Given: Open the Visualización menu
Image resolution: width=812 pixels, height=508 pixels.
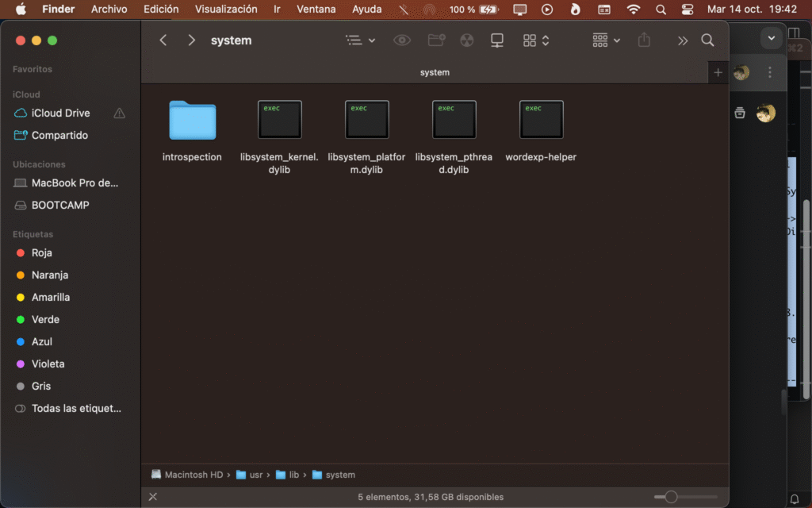Looking at the screenshot, I should pos(226,10).
